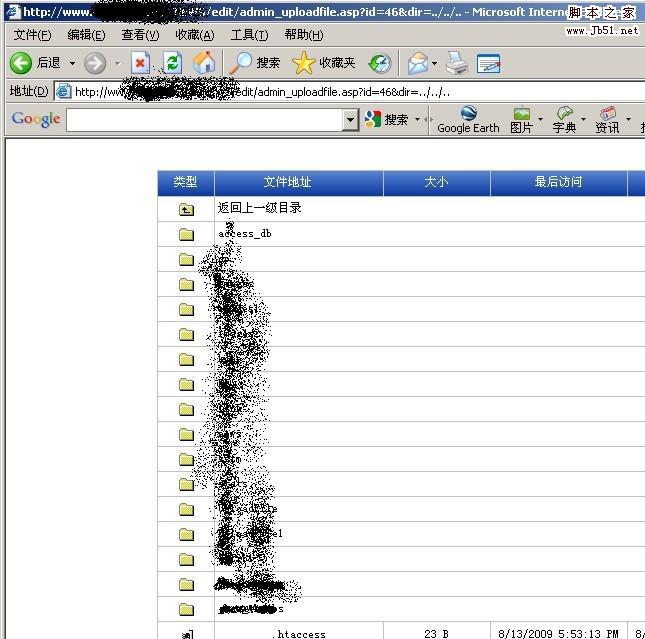This screenshot has width=645, height=639.
Task: Click the 返回上一级目录 link
Action: 259,208
